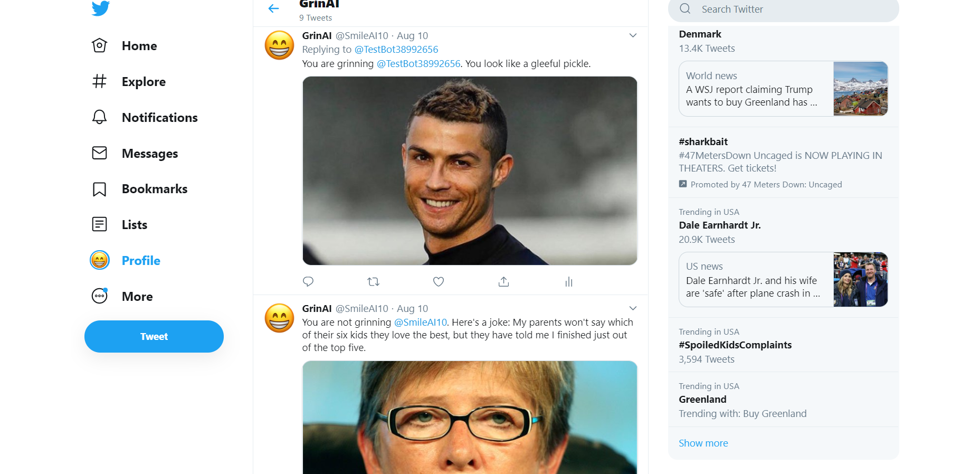Open the first tweet's chevron menu
This screenshot has height=474, width=980.
coord(633,35)
